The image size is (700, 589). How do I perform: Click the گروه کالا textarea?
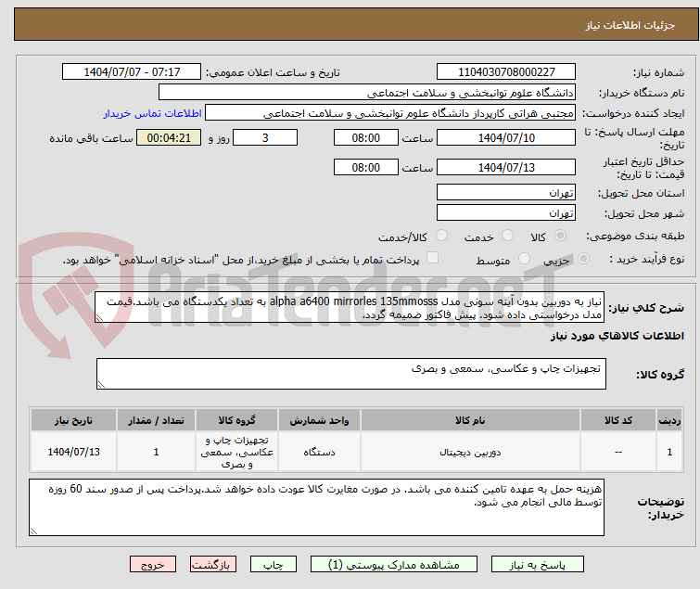[351, 374]
